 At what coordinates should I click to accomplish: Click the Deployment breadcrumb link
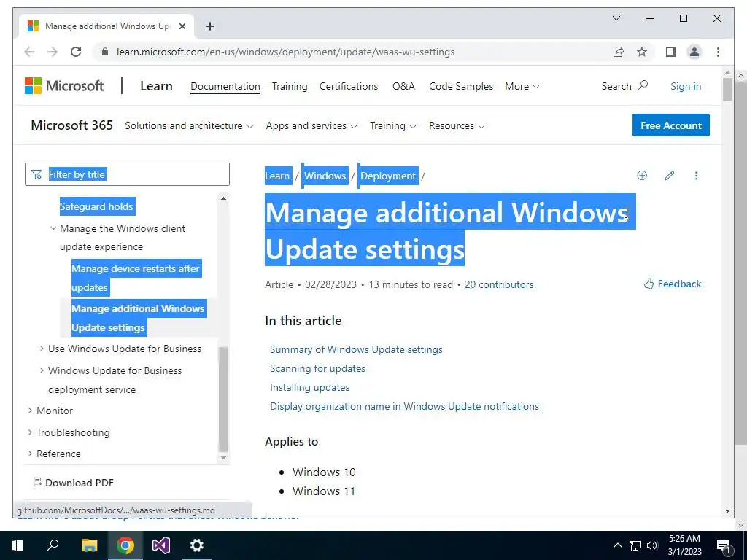tap(388, 176)
